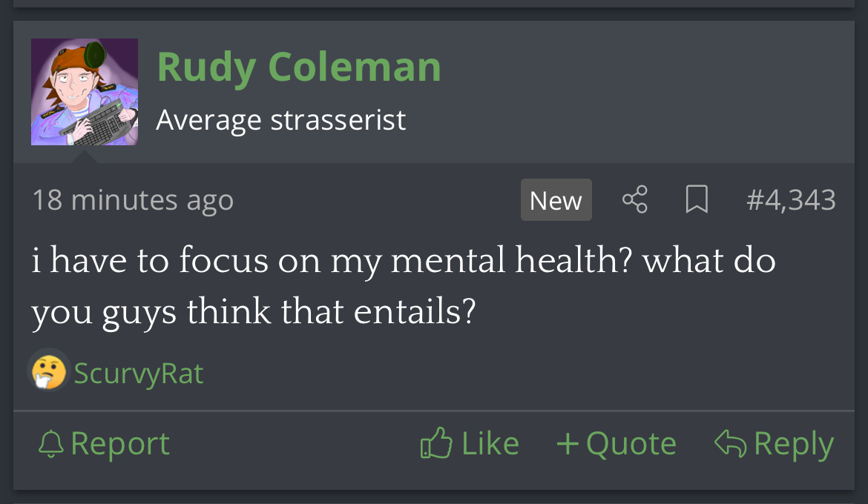Viewport: 868px width, 504px height.
Task: Click the "you guys think that entails?" line
Action: (x=252, y=313)
